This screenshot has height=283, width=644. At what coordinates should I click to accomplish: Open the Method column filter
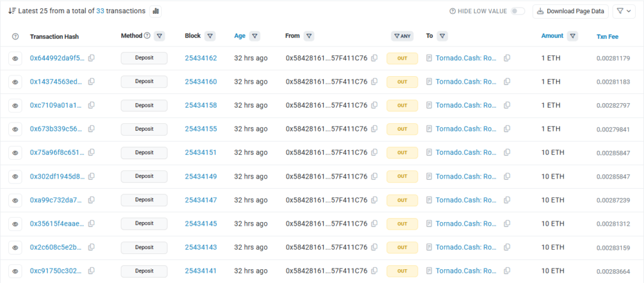[159, 36]
